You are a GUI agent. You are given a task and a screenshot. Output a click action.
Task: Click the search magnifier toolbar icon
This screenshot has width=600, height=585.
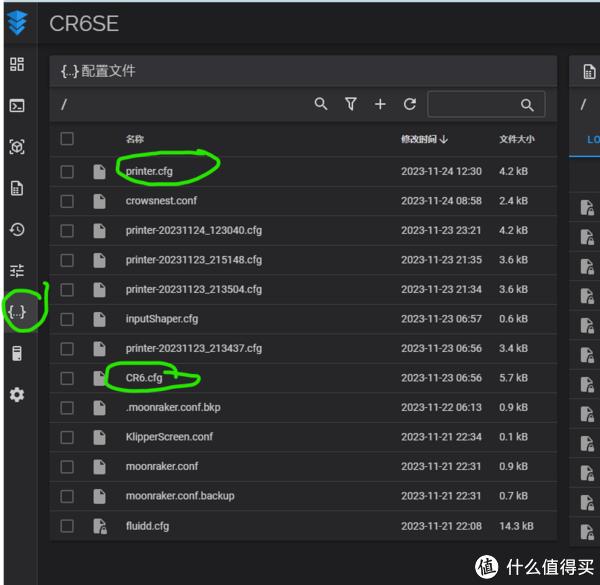321,104
